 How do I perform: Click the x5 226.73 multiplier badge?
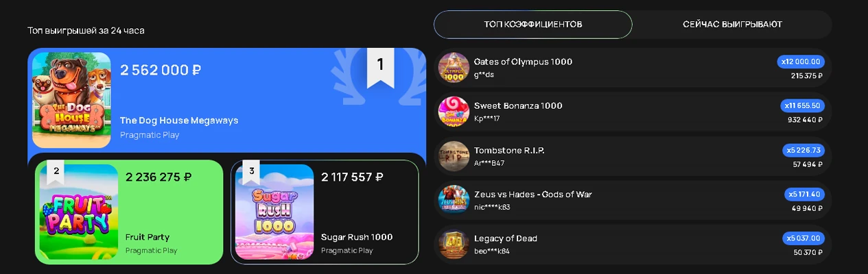coord(804,150)
